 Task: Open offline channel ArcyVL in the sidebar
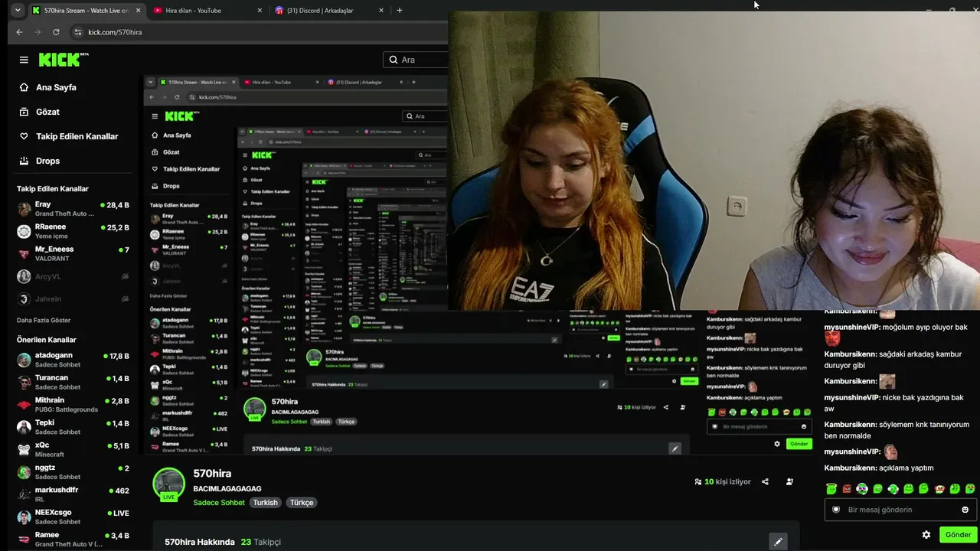click(73, 276)
